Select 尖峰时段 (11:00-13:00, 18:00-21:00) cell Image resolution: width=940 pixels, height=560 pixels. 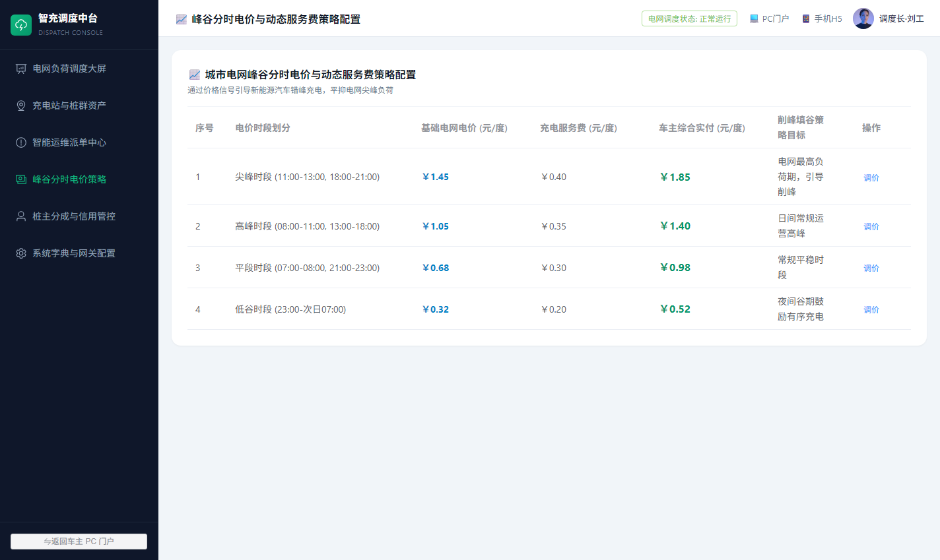tap(308, 177)
